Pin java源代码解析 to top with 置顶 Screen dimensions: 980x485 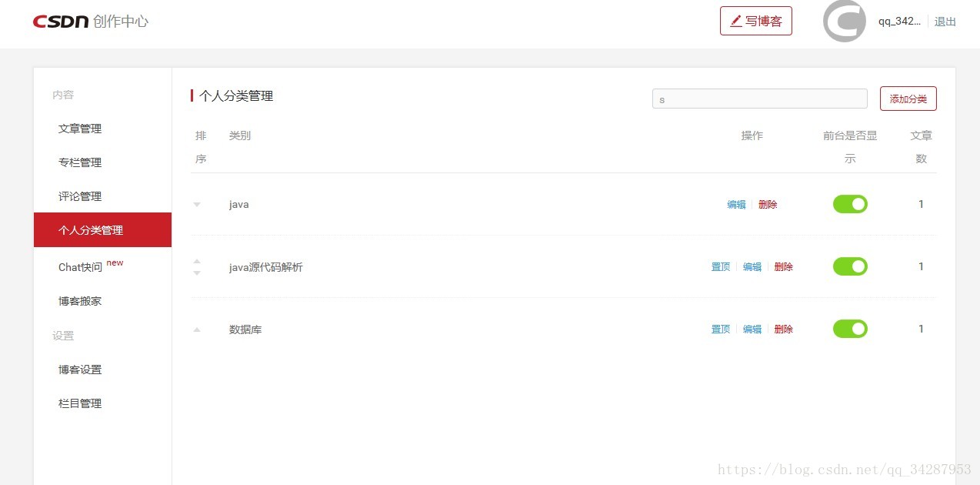coord(721,267)
